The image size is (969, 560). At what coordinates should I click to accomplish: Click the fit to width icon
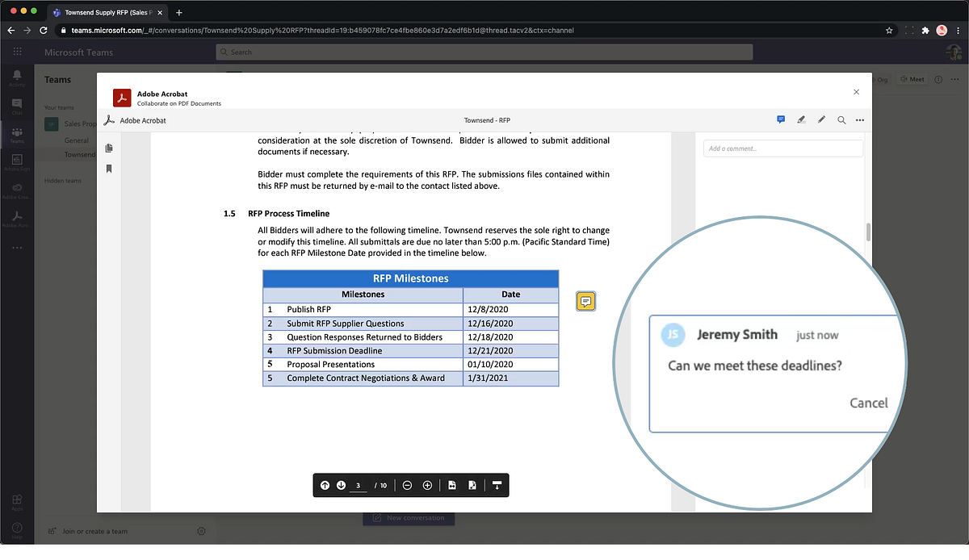(452, 485)
